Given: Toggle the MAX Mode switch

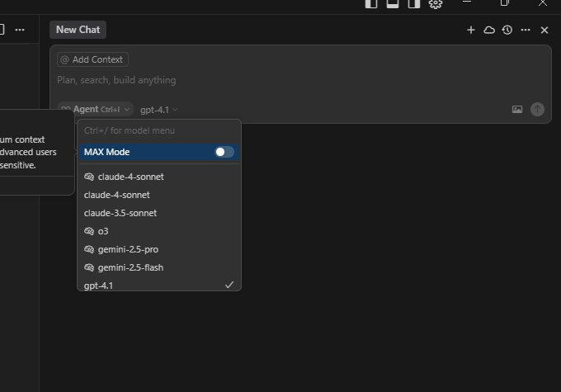Looking at the screenshot, I should point(224,152).
